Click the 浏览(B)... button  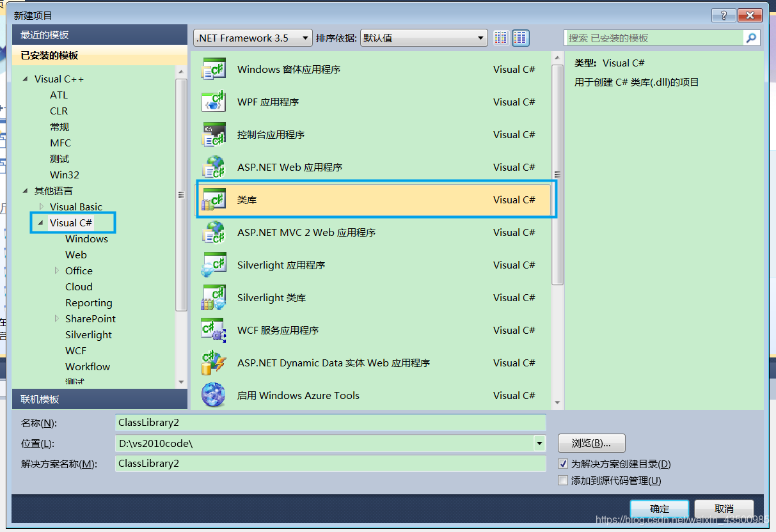click(591, 443)
